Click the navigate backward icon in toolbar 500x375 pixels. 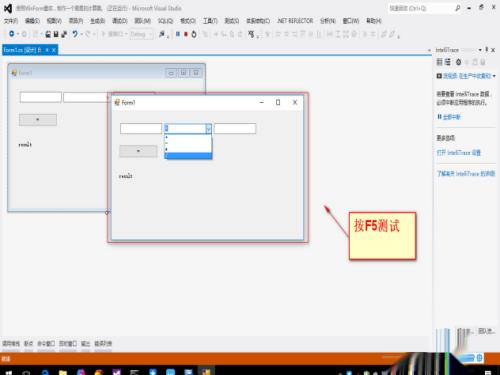click(x=12, y=34)
